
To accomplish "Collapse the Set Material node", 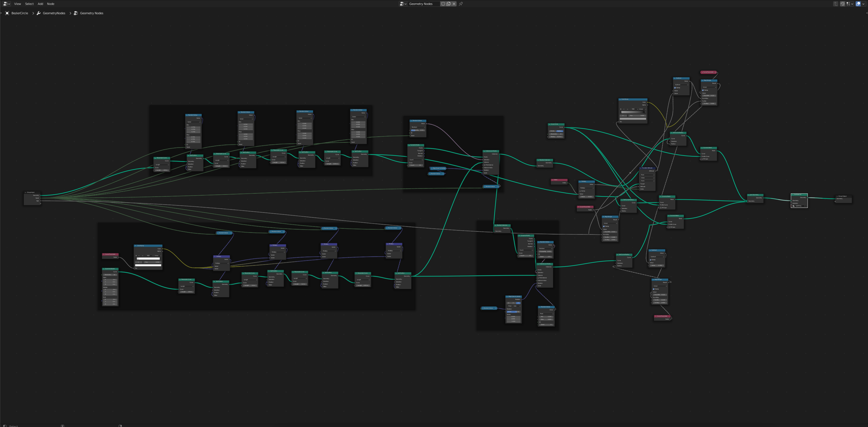I will 793,195.
